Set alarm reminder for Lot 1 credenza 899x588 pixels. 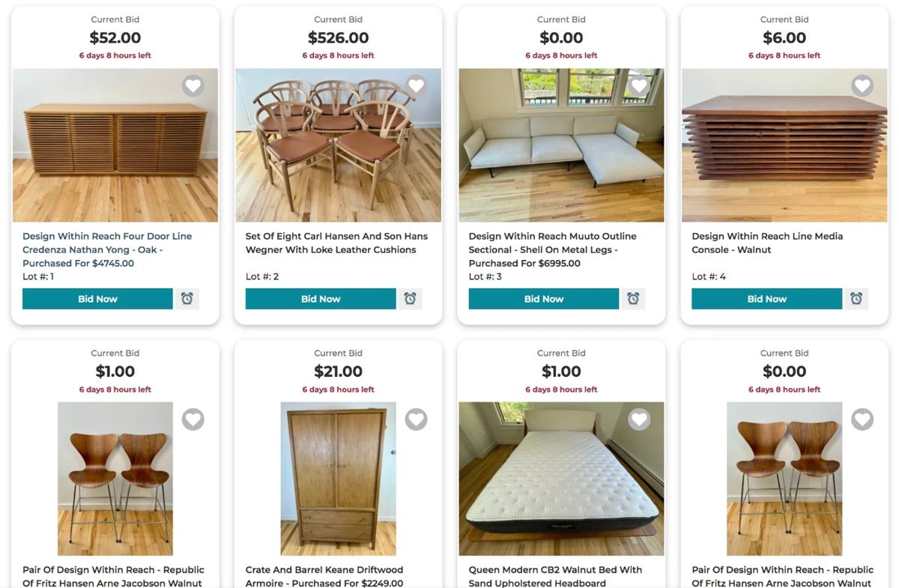[x=187, y=299]
